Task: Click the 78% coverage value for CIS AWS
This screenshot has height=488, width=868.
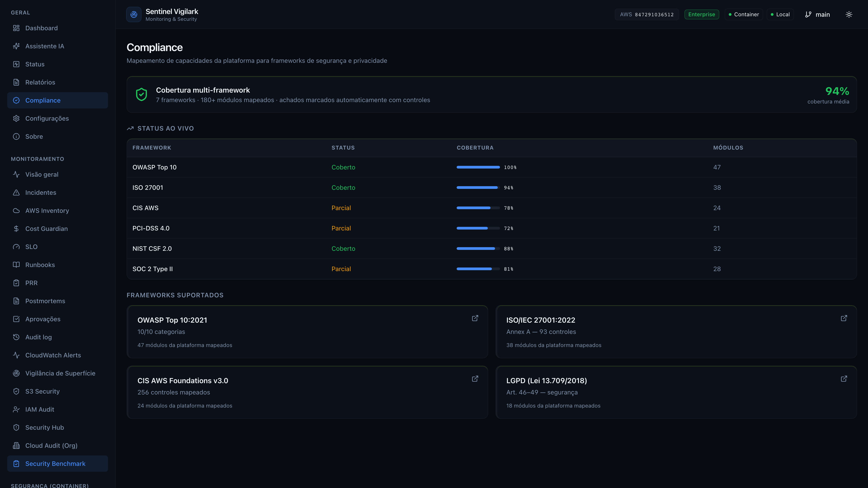Action: tap(508, 208)
